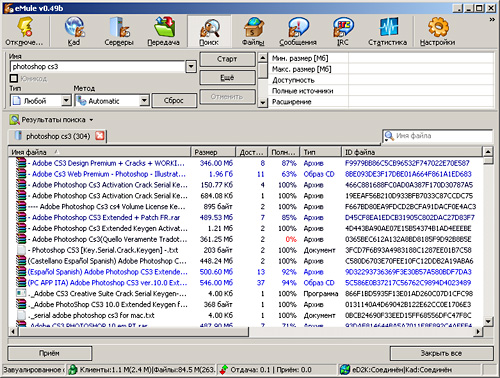
Task: Click the horizontal scrollbar thumb in results
Action: tap(134, 332)
